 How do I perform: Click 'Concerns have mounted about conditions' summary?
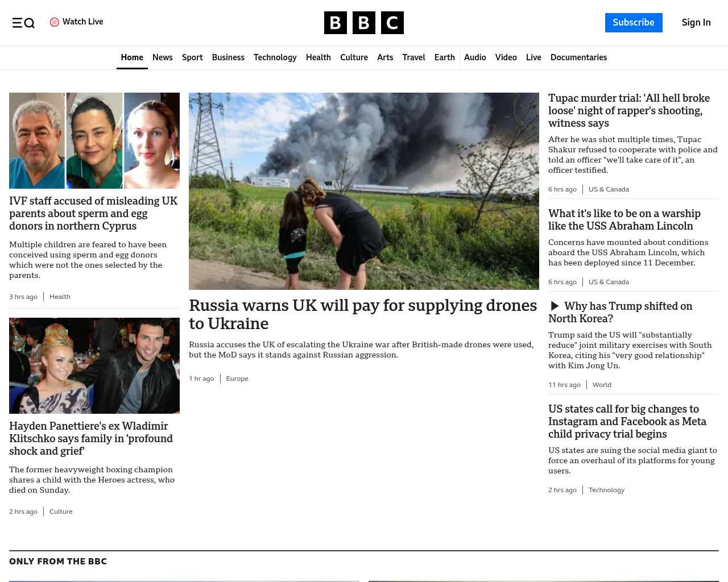(x=628, y=252)
